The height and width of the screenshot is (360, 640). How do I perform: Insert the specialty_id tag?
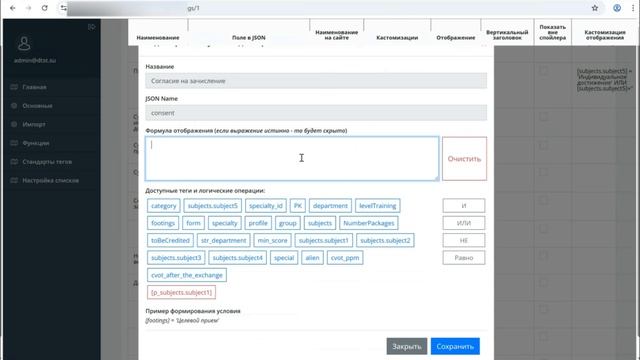[266, 206]
